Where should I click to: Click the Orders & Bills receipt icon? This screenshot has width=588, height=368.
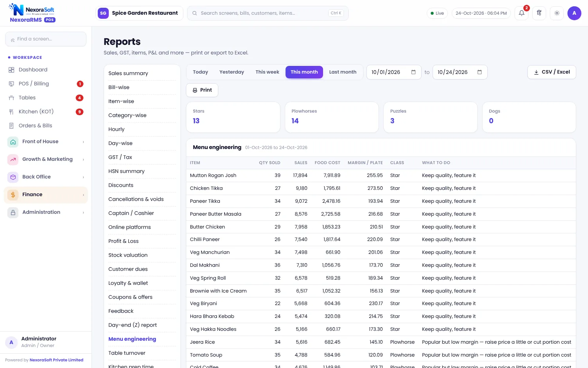coord(11,126)
